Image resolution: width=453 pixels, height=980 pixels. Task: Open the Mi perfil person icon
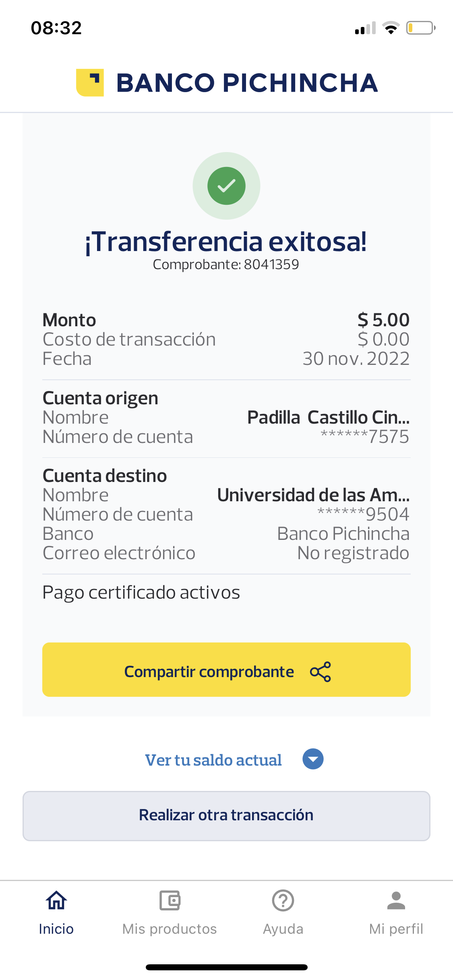[396, 900]
